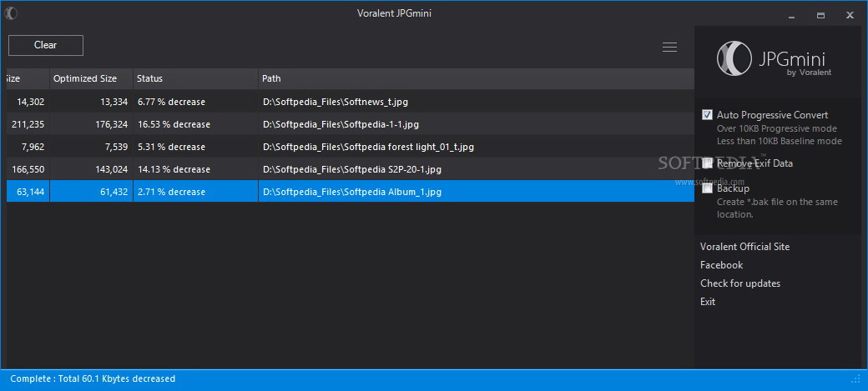Click the JPGmini app icon in title bar
The image size is (868, 391).
[x=12, y=13]
